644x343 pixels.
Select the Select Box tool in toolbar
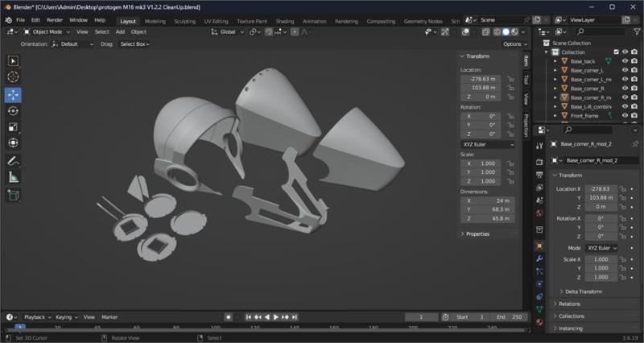pyautogui.click(x=13, y=61)
